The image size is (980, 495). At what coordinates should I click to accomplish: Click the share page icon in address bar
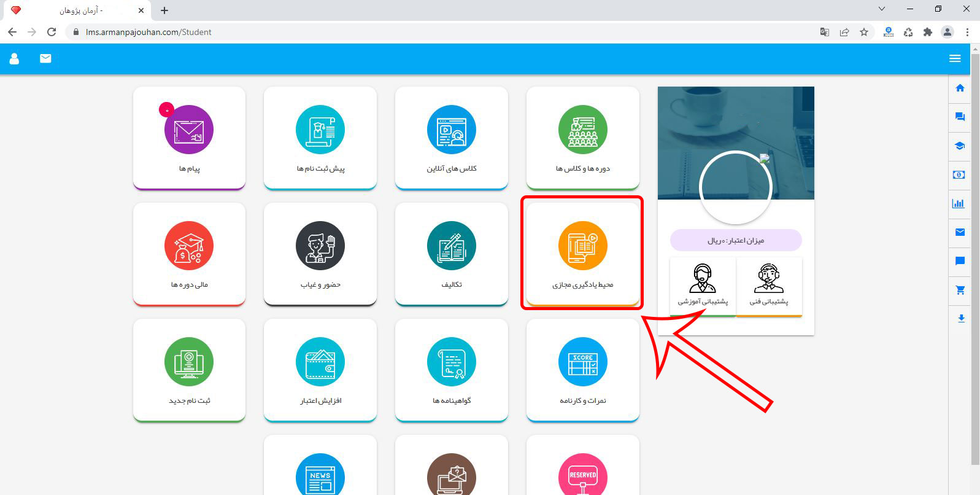844,32
